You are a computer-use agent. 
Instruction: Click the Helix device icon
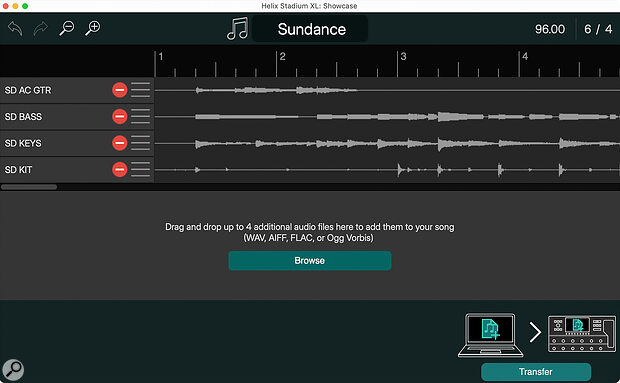582,334
